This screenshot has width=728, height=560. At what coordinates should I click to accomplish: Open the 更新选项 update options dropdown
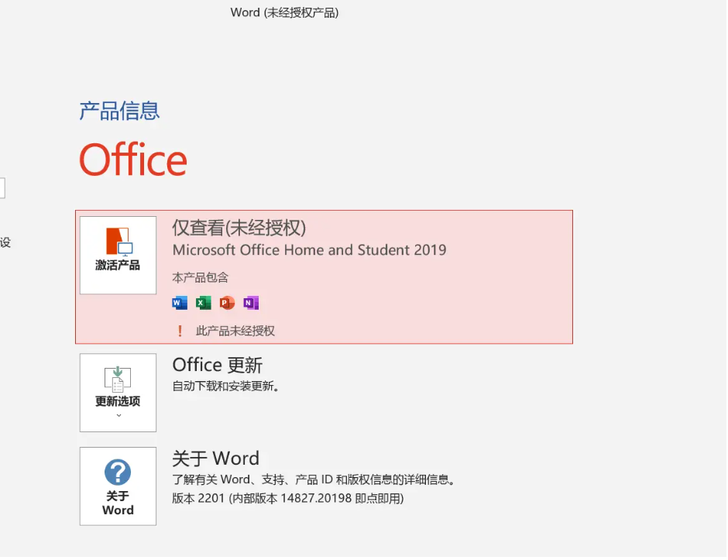118,393
